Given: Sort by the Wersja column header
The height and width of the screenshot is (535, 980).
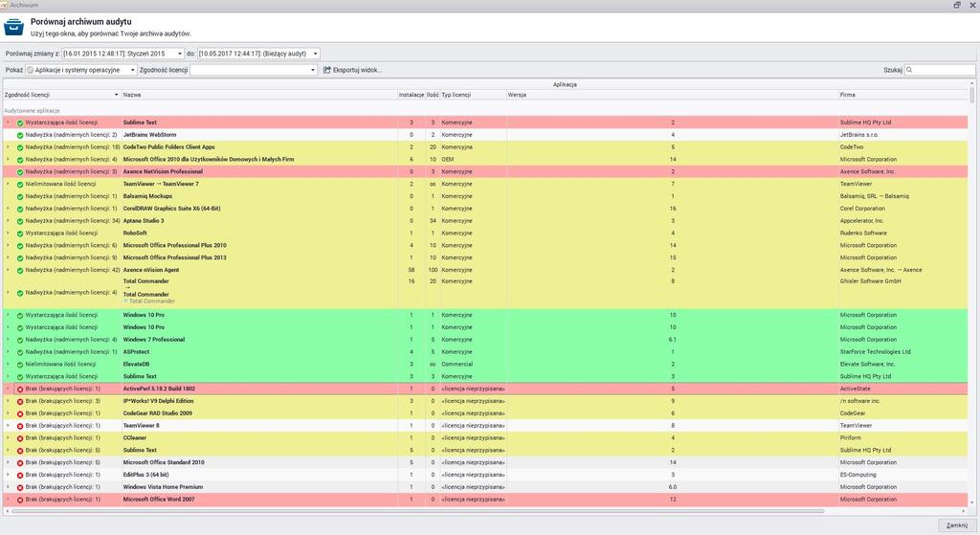Looking at the screenshot, I should click(672, 95).
